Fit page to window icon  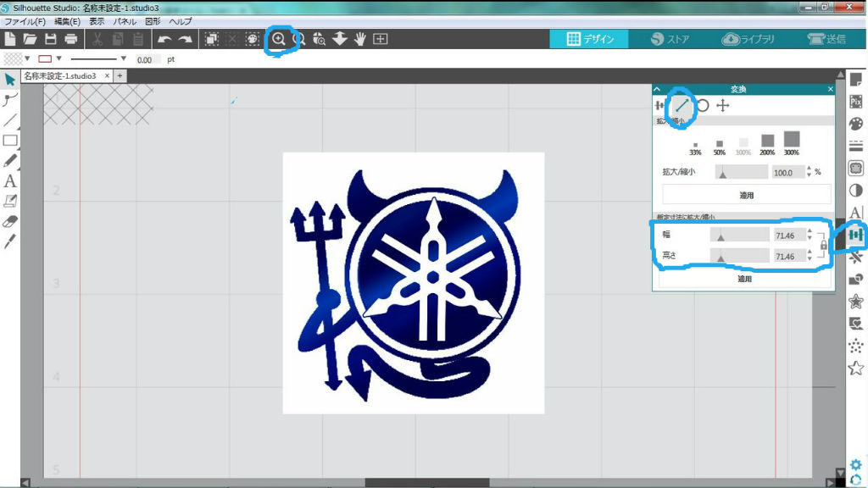tap(381, 39)
